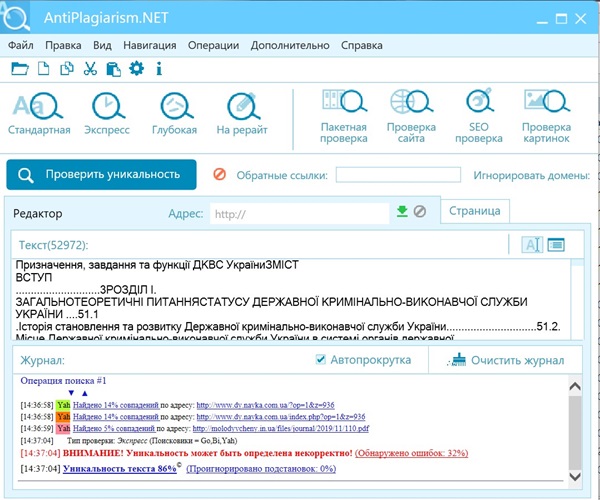Open link dv.nayka.com.ua/index.php?op=1&z=936
This screenshot has height=500, width=600.
tap(281, 416)
